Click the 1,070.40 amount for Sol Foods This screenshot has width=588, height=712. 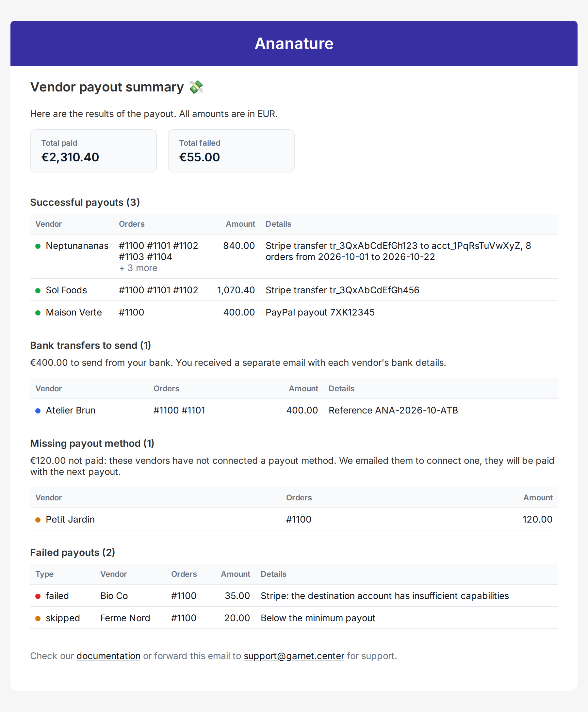click(236, 290)
